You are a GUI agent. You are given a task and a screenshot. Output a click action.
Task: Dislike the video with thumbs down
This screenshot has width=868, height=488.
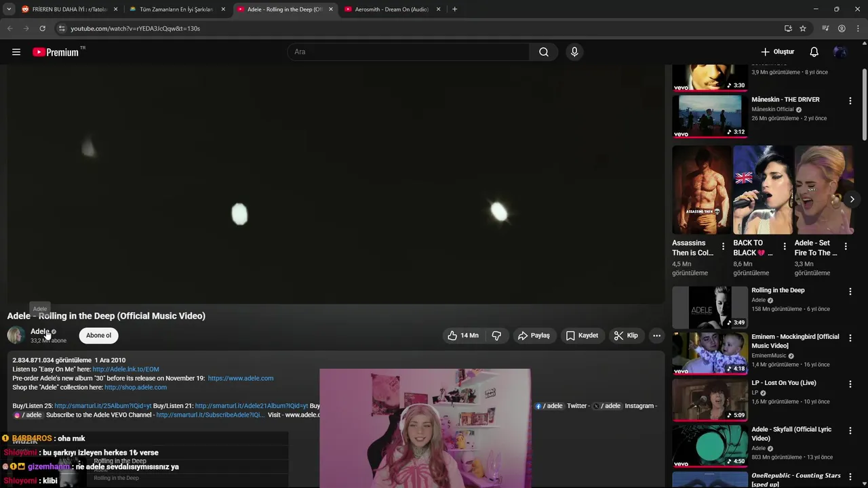pyautogui.click(x=496, y=335)
